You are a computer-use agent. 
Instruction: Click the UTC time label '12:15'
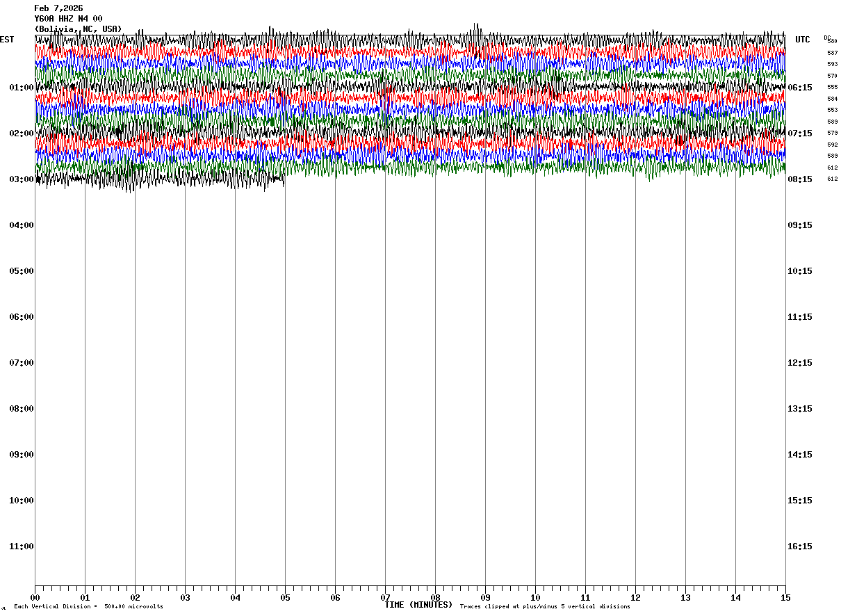tap(800, 363)
